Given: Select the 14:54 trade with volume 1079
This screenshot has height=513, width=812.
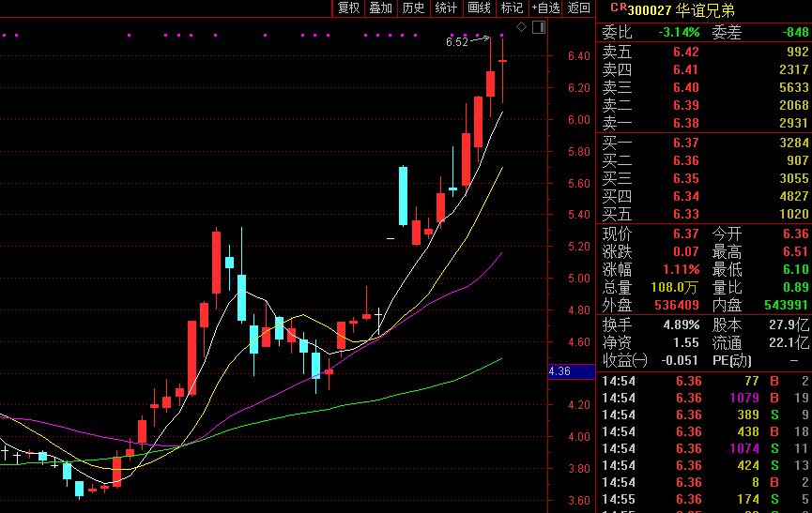Looking at the screenshot, I should pos(704,398).
